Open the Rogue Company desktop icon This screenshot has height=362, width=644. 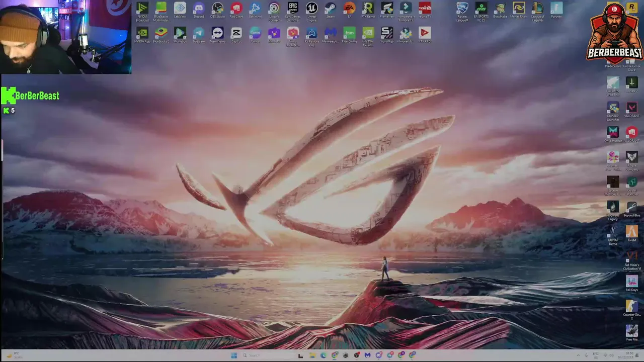click(632, 161)
